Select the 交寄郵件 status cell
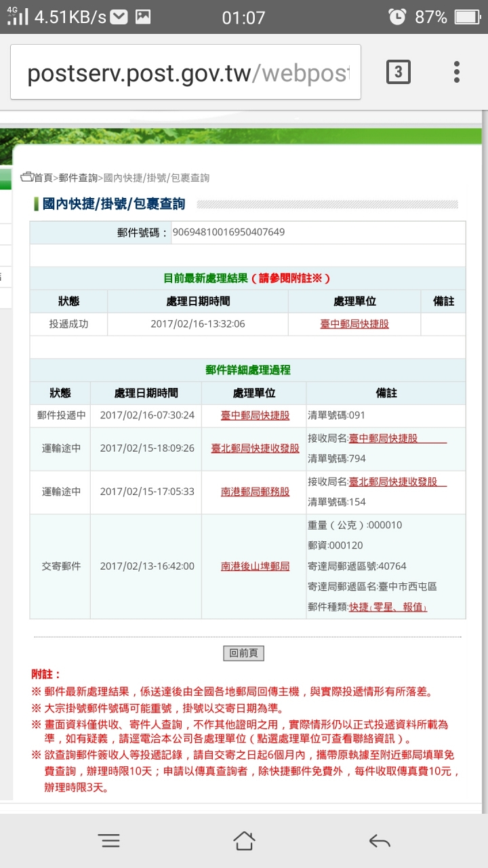Screen dimensions: 488x868 (61, 566)
